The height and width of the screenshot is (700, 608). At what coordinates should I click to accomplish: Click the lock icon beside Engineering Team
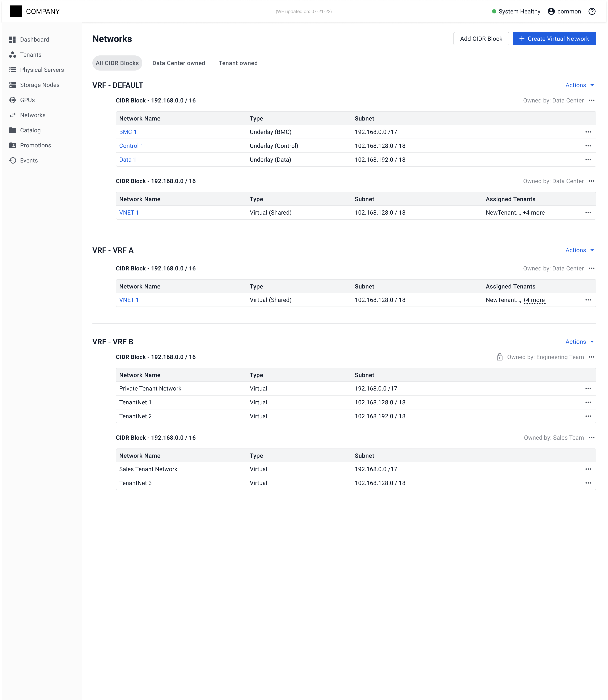click(499, 357)
